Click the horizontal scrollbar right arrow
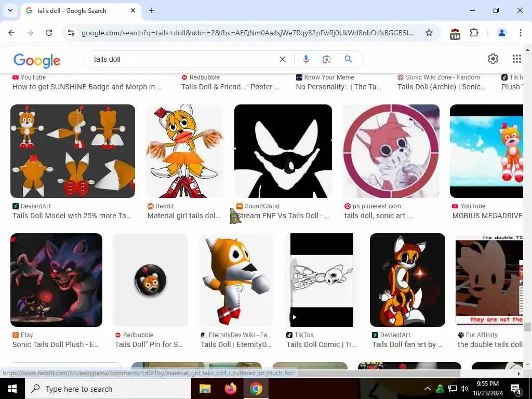This screenshot has height=399, width=532. click(x=519, y=374)
